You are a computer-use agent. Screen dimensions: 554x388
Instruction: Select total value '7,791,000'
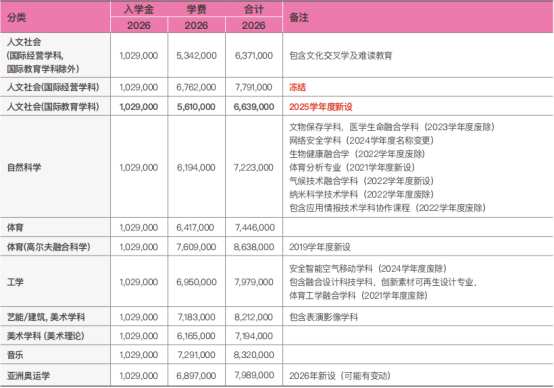pos(254,87)
